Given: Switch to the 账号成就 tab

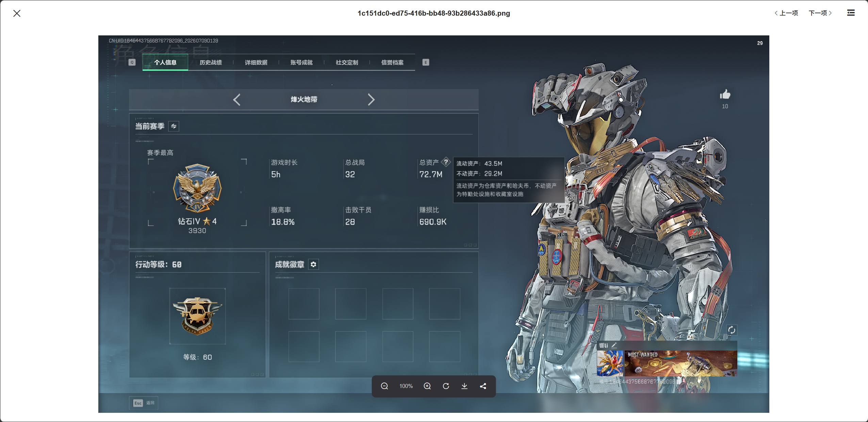Looking at the screenshot, I should click(x=301, y=62).
